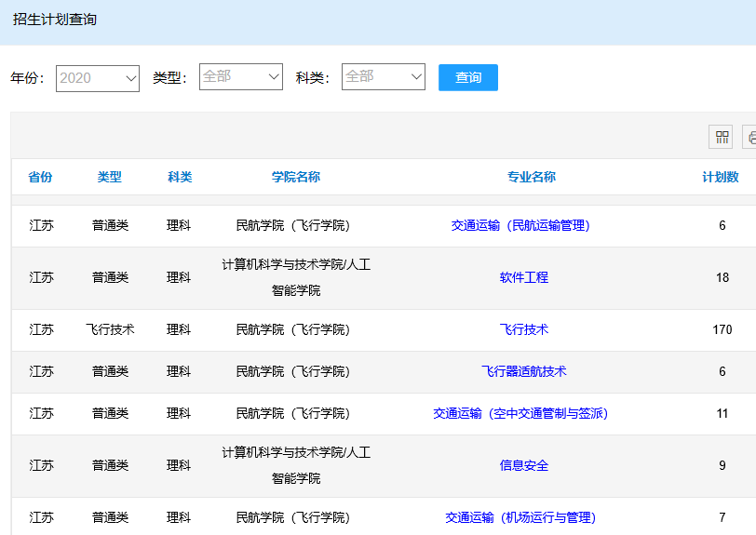Click 普通类 in the 飞行器适航技术 row
756x535 pixels.
point(111,371)
